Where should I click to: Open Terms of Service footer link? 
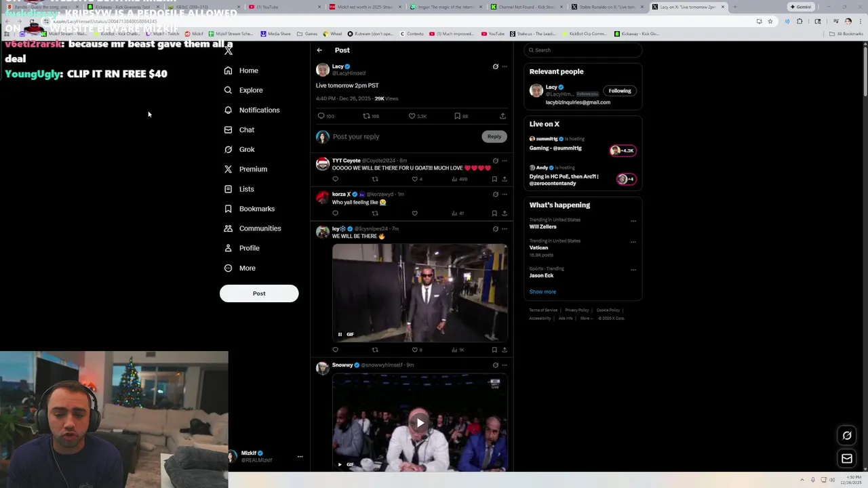(x=543, y=310)
